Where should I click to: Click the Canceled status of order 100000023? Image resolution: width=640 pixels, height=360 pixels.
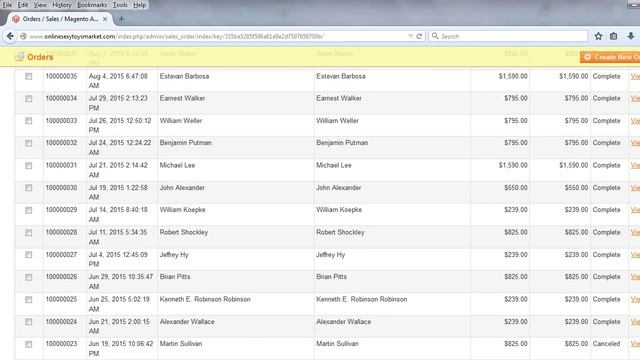point(607,344)
